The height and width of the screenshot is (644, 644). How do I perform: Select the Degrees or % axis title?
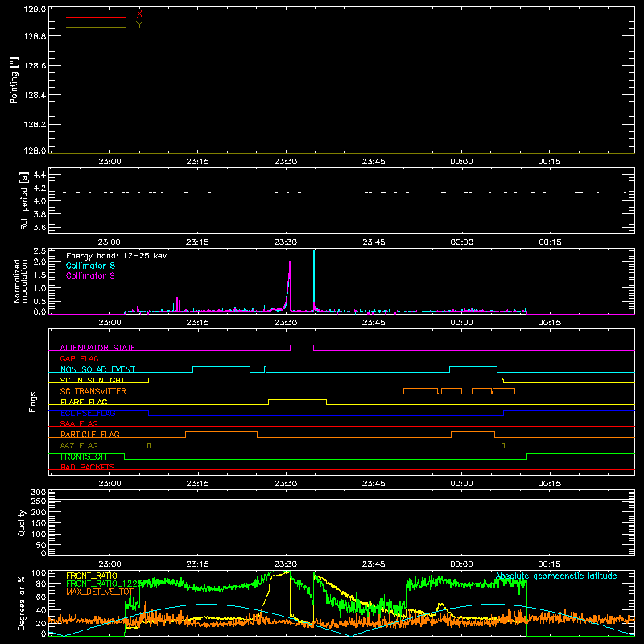click(x=22, y=603)
